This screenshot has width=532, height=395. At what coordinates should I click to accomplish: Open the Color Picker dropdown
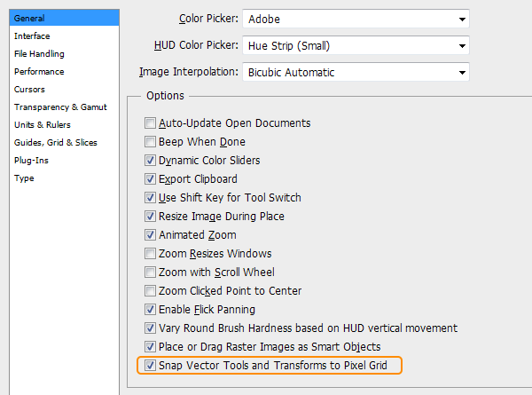point(356,19)
